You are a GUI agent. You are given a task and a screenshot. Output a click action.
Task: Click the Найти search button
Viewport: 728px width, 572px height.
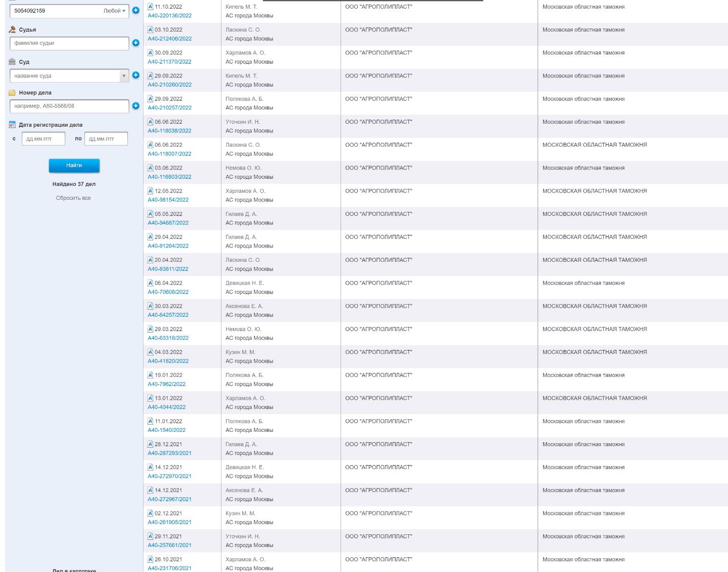(x=74, y=166)
